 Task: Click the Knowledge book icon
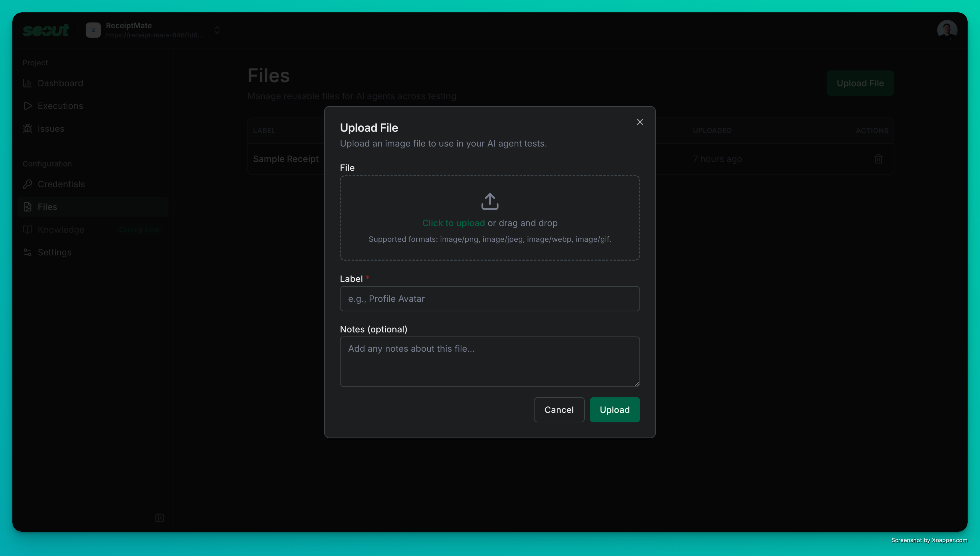click(27, 230)
